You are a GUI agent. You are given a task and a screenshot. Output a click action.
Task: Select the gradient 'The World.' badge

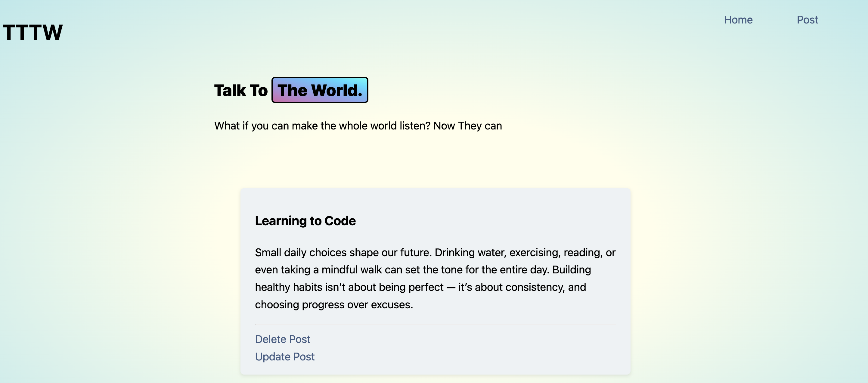(x=320, y=90)
